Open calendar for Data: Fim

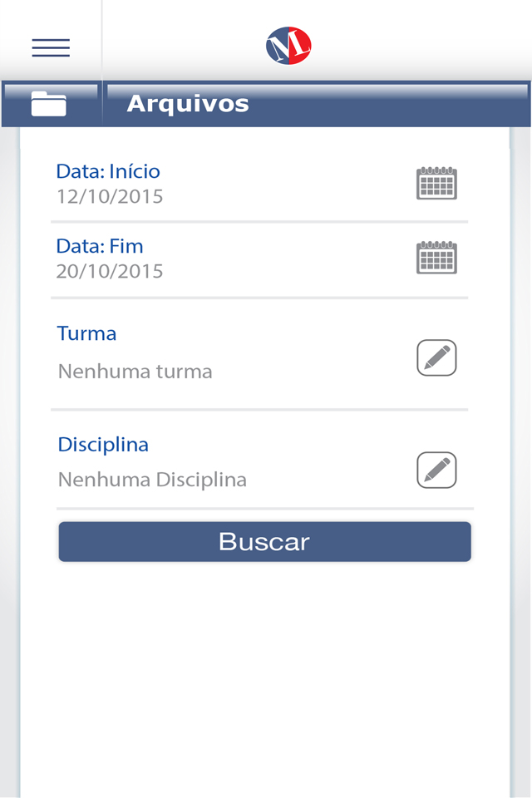coord(436,258)
